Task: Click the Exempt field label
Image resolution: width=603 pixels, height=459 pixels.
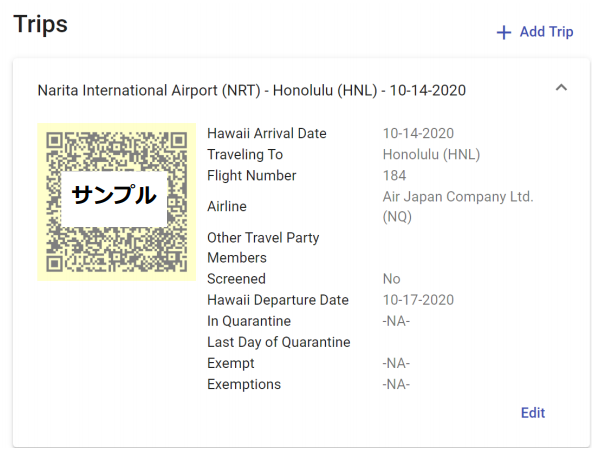Action: coord(230,363)
